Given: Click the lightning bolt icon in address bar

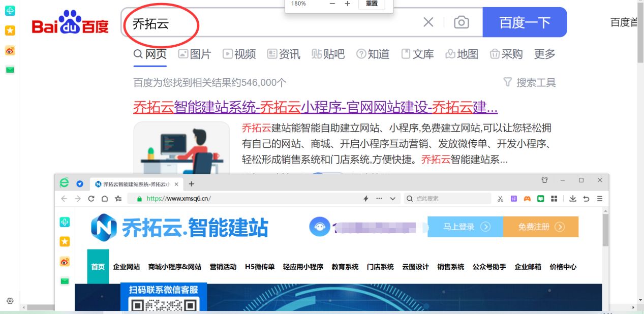Looking at the screenshot, I should [365, 199].
